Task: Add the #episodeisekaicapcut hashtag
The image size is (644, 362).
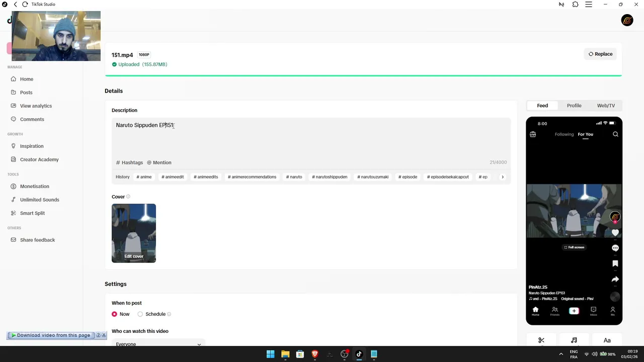Action: (x=448, y=177)
